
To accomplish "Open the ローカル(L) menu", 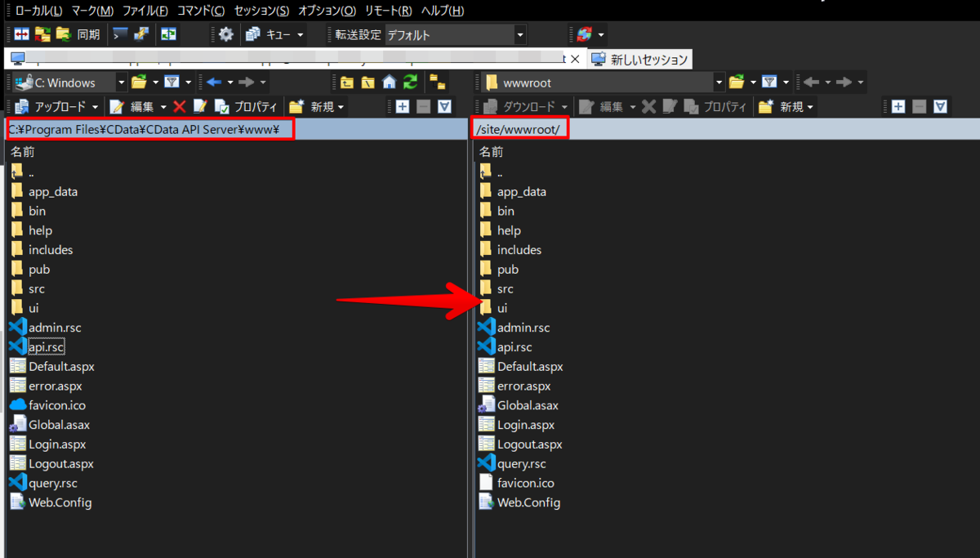I will pos(39,11).
